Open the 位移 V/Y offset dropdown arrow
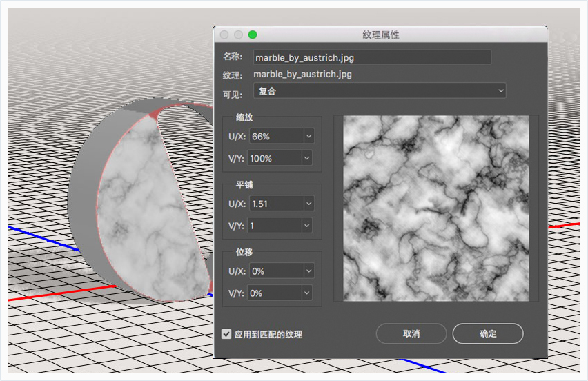The image size is (588, 381). pyautogui.click(x=307, y=293)
